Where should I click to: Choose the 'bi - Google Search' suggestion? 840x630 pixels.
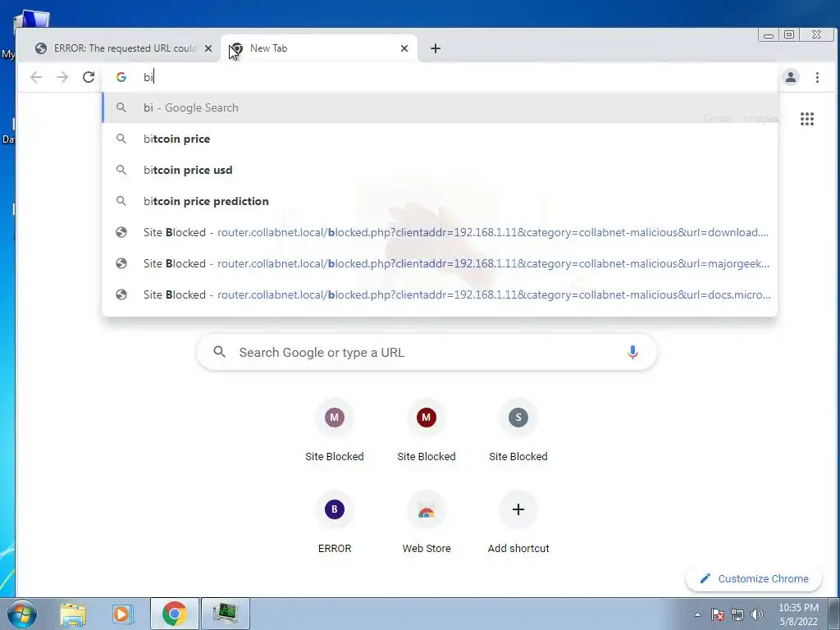pos(440,107)
